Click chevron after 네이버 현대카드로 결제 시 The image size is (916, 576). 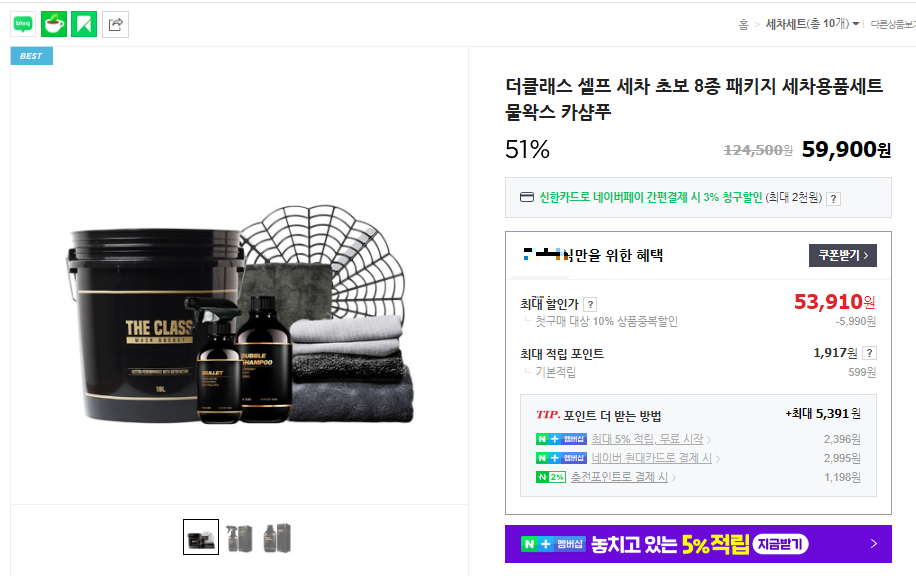point(718,459)
